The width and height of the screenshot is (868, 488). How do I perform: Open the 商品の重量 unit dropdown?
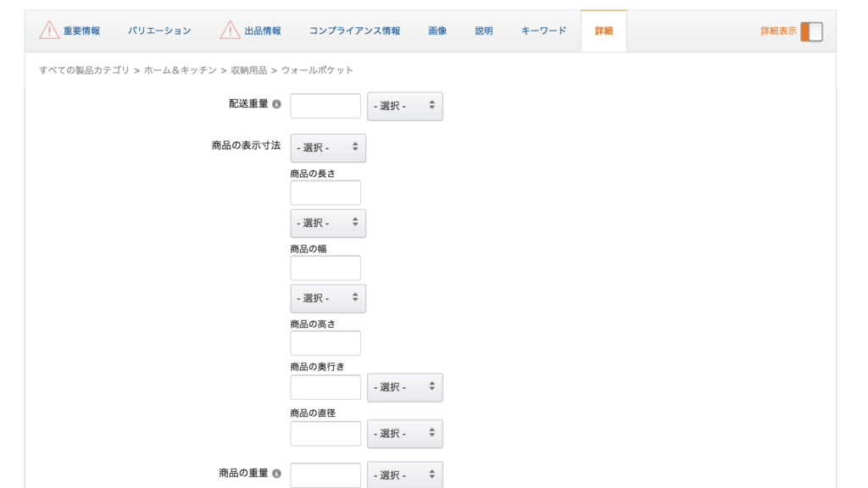404,475
